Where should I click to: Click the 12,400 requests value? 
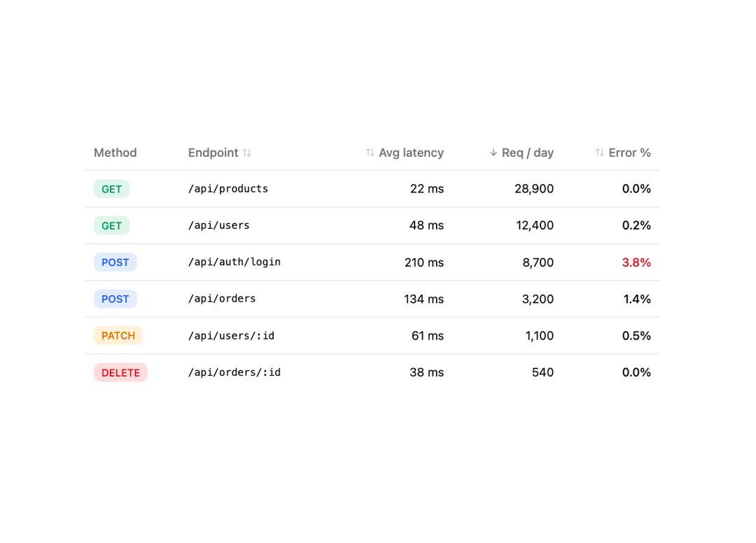click(535, 225)
